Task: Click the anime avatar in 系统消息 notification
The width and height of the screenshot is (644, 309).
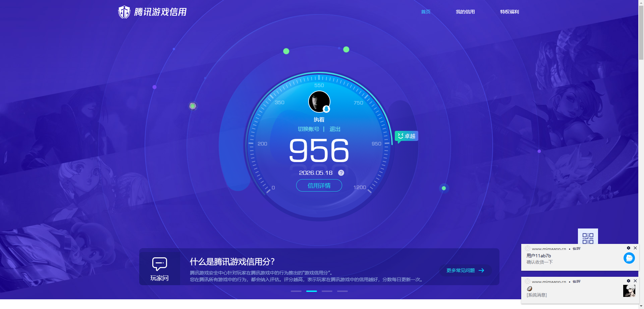Action: tap(629, 291)
